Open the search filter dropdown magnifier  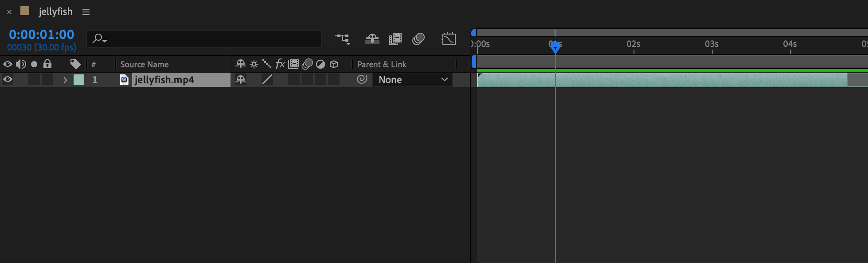coord(99,39)
